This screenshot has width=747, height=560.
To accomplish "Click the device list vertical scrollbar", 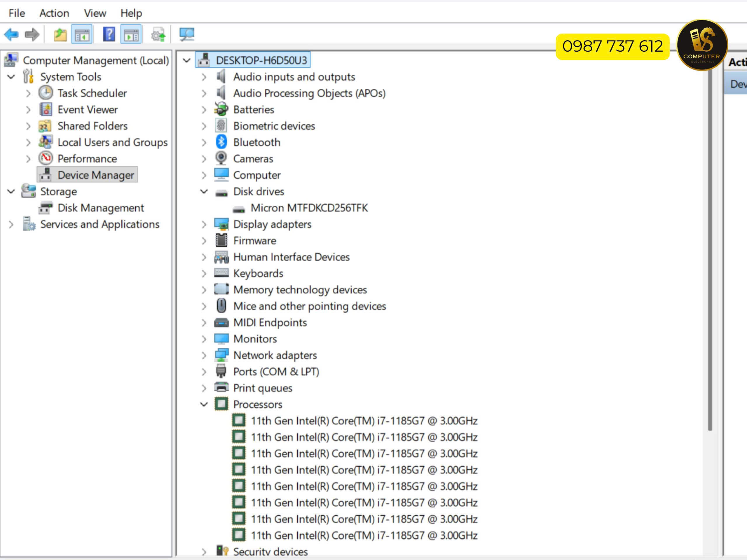I will pyautogui.click(x=710, y=250).
